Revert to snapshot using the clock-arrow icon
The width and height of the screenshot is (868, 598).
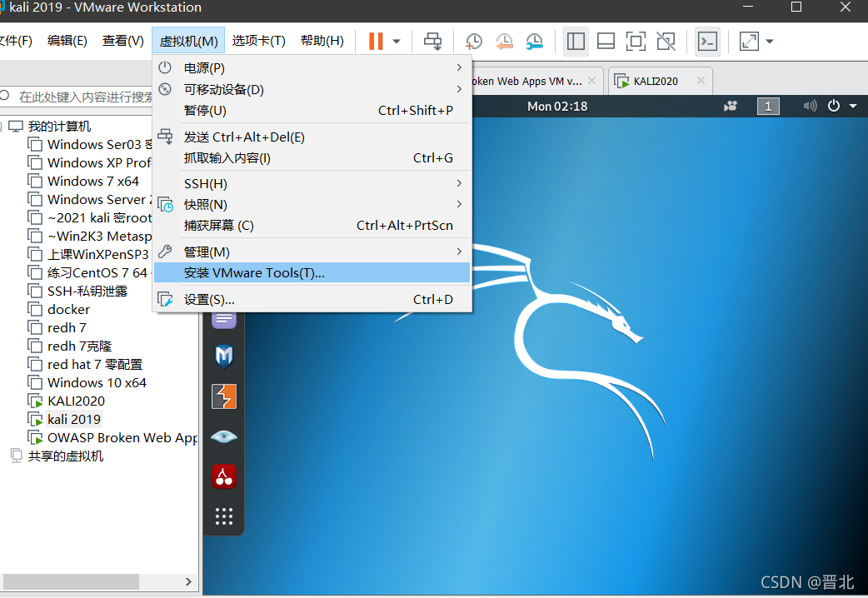tap(504, 42)
